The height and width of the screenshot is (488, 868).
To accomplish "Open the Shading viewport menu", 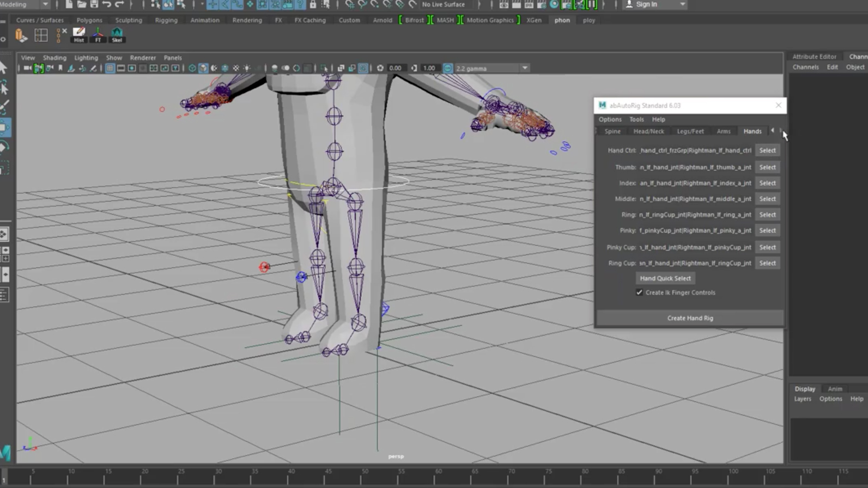I will (54, 58).
